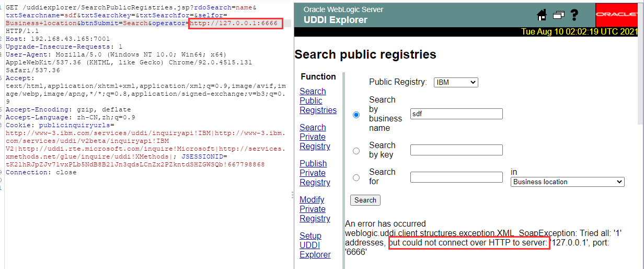Click the 'Search public registries' heading
644x269 pixels.
[365, 54]
